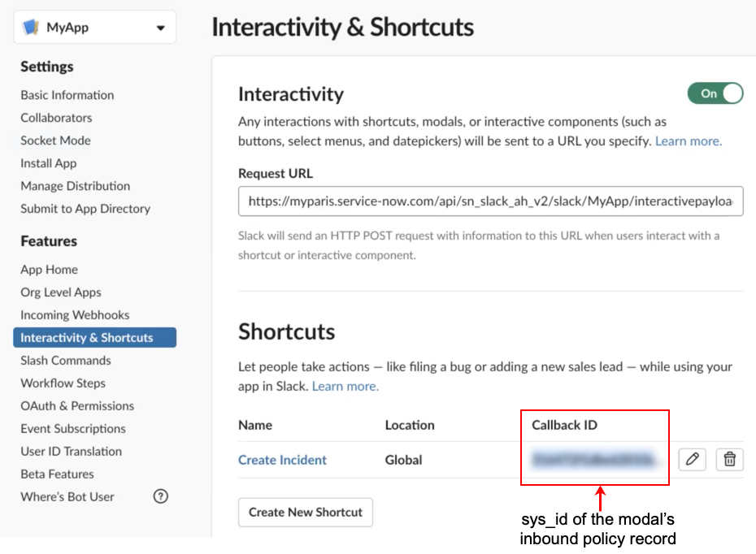Click the Request URL input field
This screenshot has width=756, height=554.
coord(490,201)
